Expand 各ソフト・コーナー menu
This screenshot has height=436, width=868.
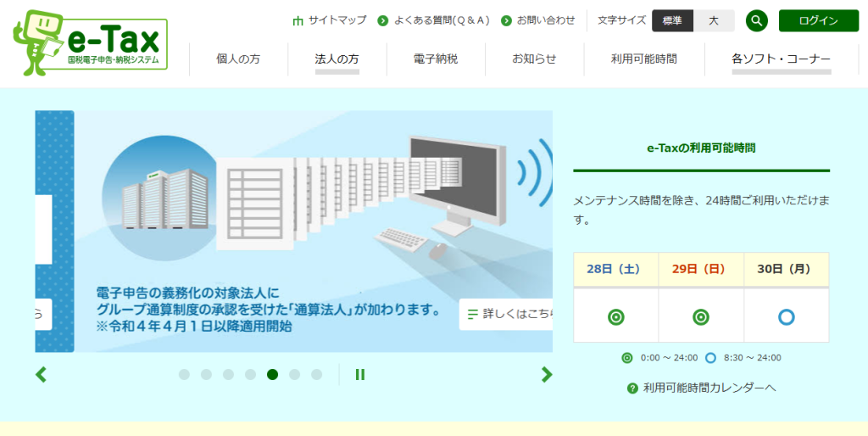(781, 59)
